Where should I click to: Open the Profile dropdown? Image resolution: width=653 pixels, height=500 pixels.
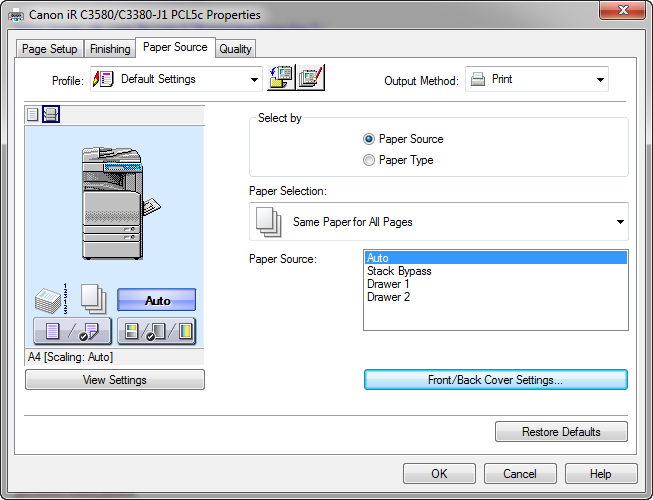point(177,79)
